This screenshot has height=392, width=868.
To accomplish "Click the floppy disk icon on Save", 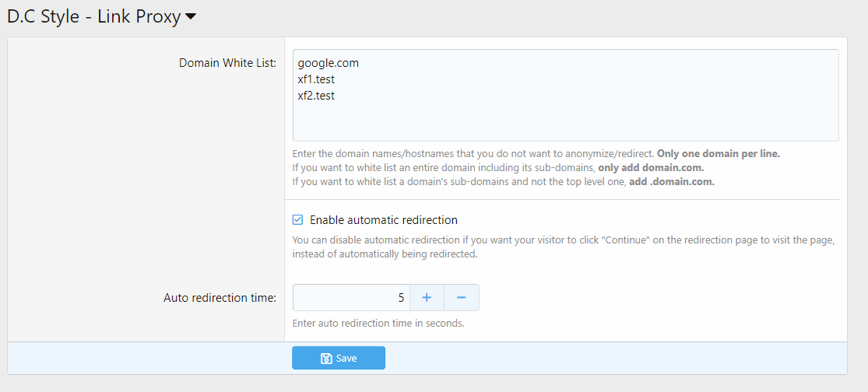I will pos(326,359).
